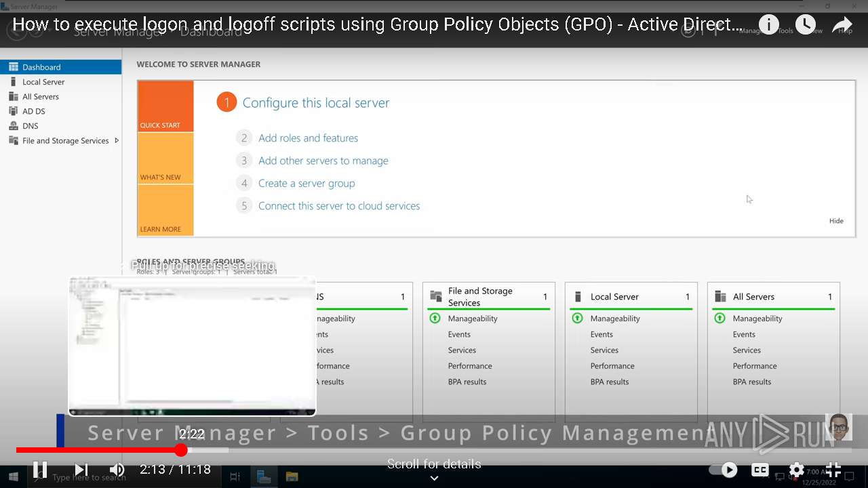The height and width of the screenshot is (488, 868).
Task: Click green status icon in File and Storage tile
Action: [435, 318]
